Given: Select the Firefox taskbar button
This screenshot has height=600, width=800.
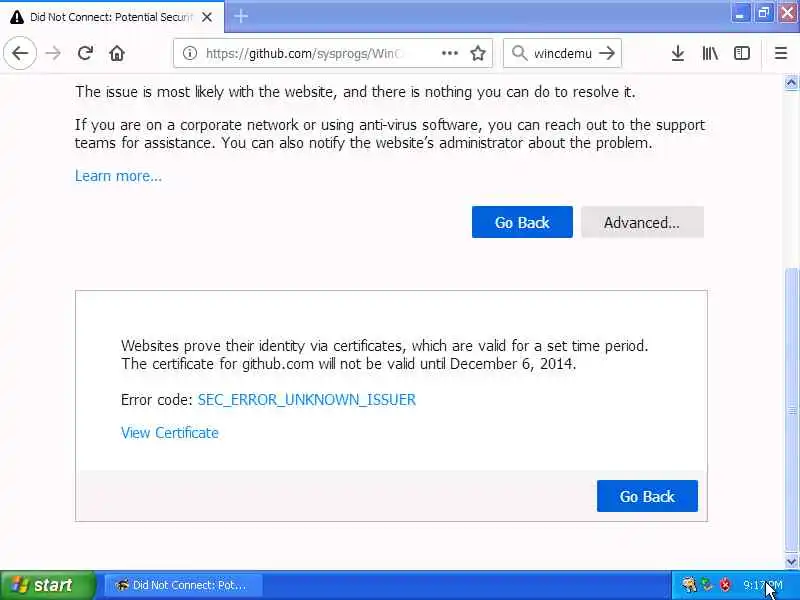Looking at the screenshot, I should [x=184, y=585].
